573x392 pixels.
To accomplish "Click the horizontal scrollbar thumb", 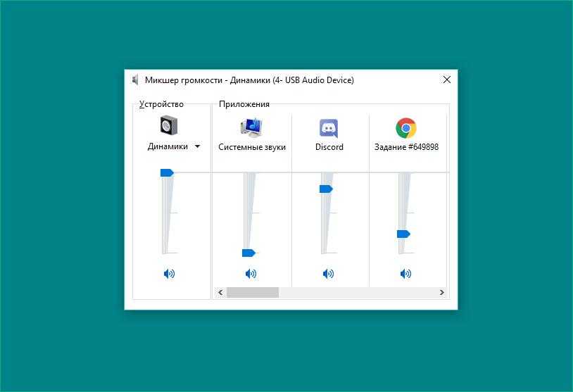I will tap(252, 292).
